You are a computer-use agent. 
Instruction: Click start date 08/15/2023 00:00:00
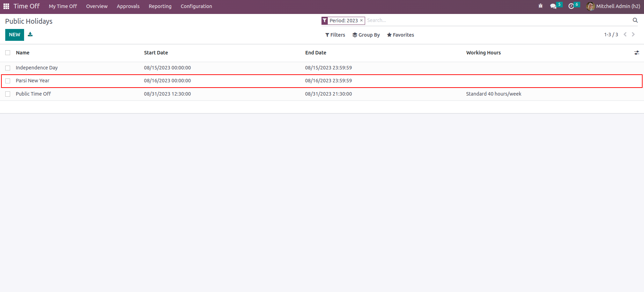167,68
